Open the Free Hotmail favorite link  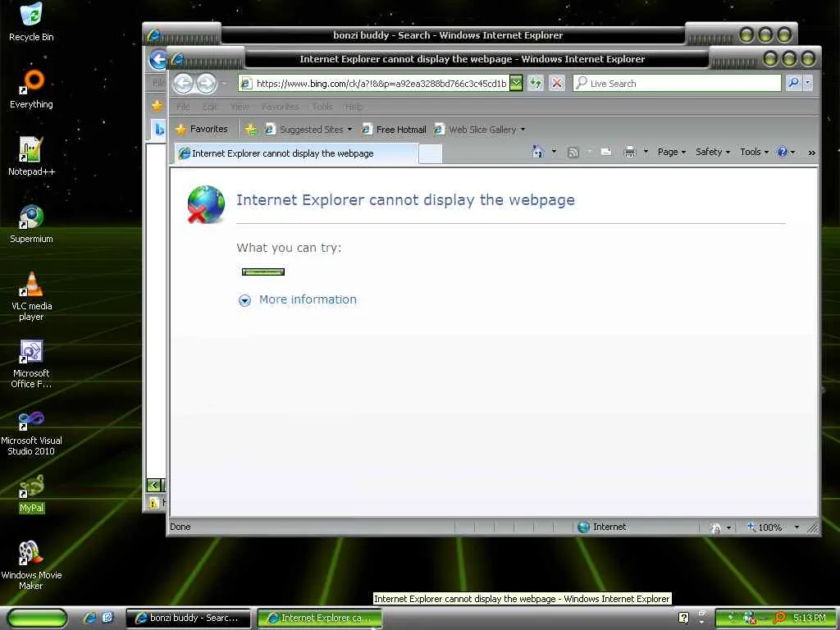[395, 130]
